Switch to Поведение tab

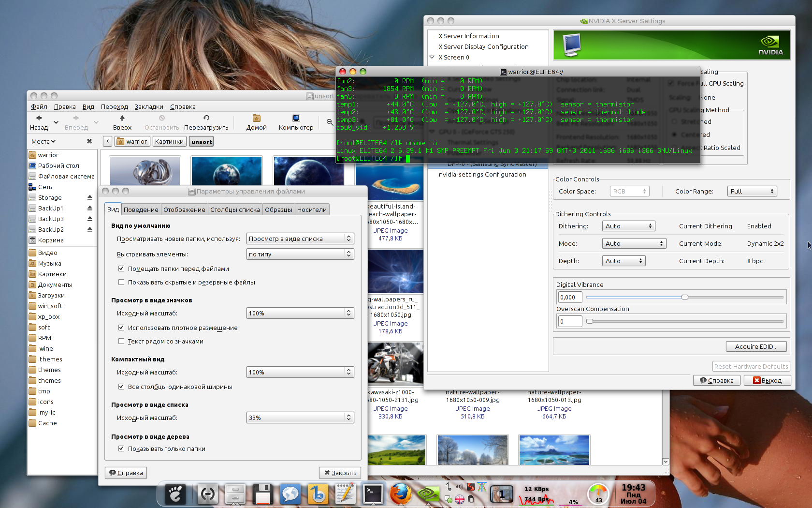click(141, 209)
